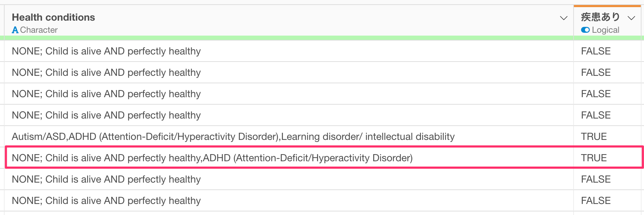Open the Health conditions column dropdown menu
The image size is (644, 215).
click(564, 18)
